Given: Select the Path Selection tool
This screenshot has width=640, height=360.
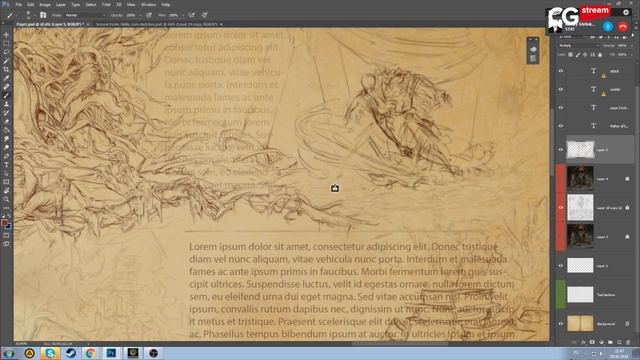Looking at the screenshot, I should (x=6, y=173).
